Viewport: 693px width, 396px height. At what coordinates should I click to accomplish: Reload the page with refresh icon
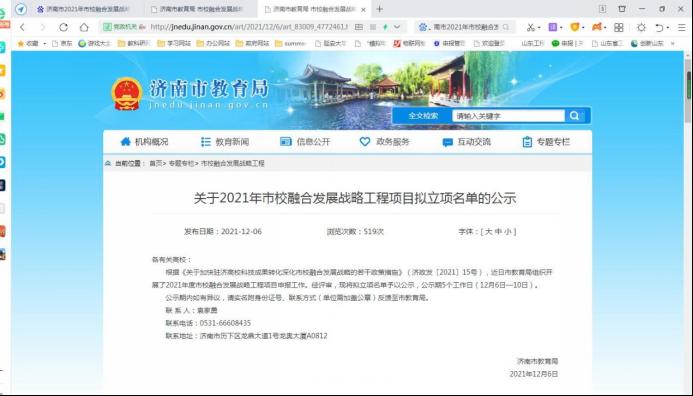pyautogui.click(x=64, y=27)
